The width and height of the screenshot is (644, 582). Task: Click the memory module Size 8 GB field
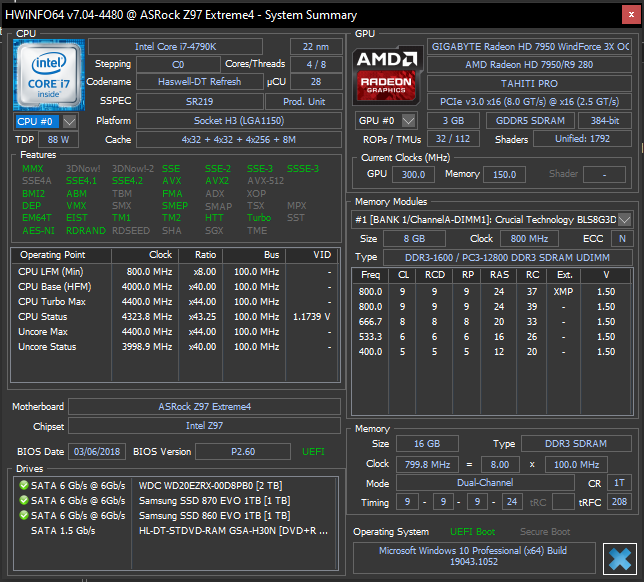[414, 239]
